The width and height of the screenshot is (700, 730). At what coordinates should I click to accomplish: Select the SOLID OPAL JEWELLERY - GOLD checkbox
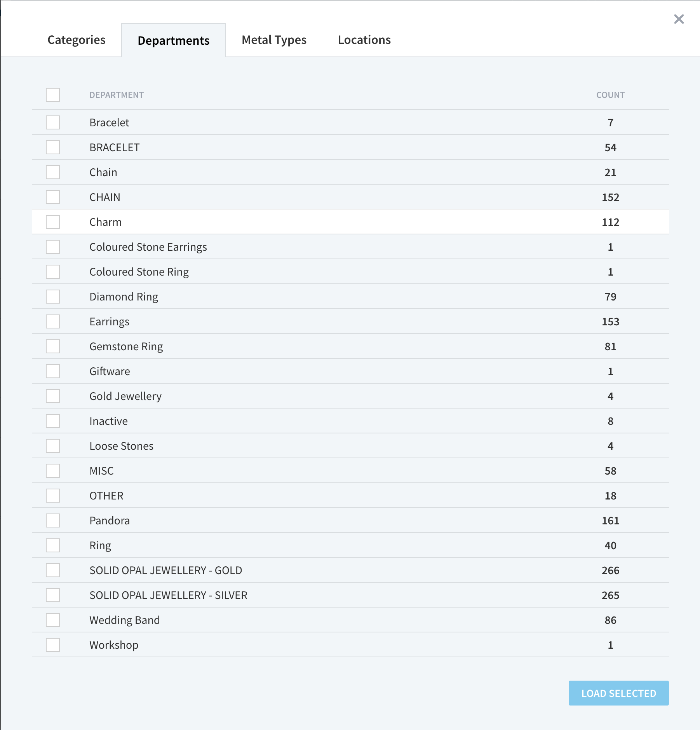point(53,570)
